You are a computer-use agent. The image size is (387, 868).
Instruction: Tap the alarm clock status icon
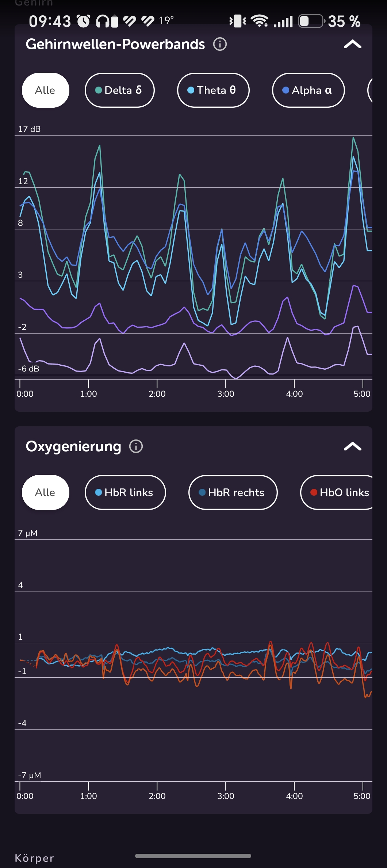(x=84, y=21)
